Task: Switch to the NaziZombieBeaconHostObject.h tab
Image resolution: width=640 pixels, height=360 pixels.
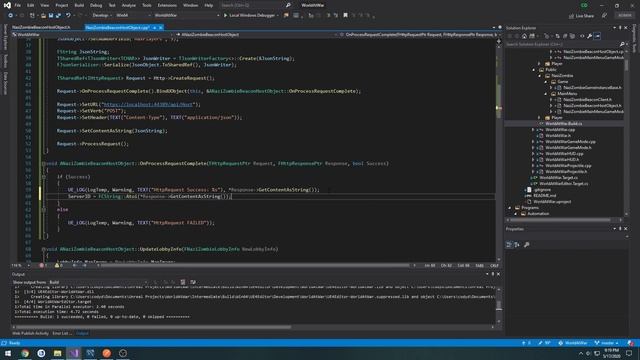Action: tap(41, 27)
